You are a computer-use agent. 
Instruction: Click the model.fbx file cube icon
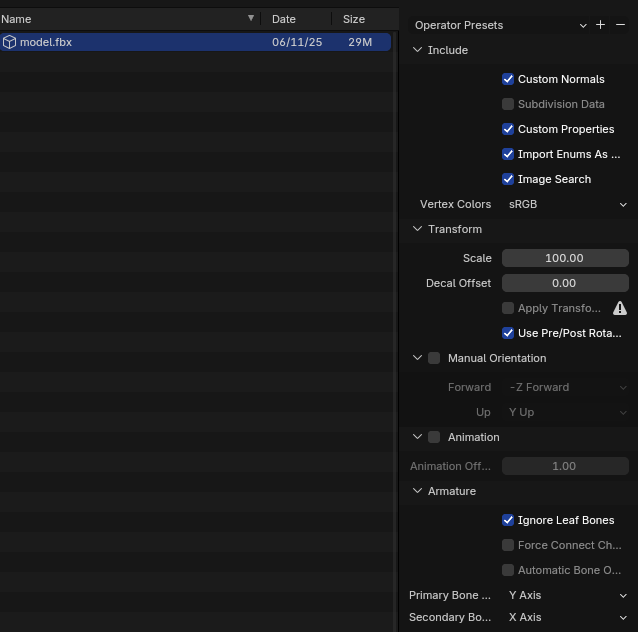9,42
